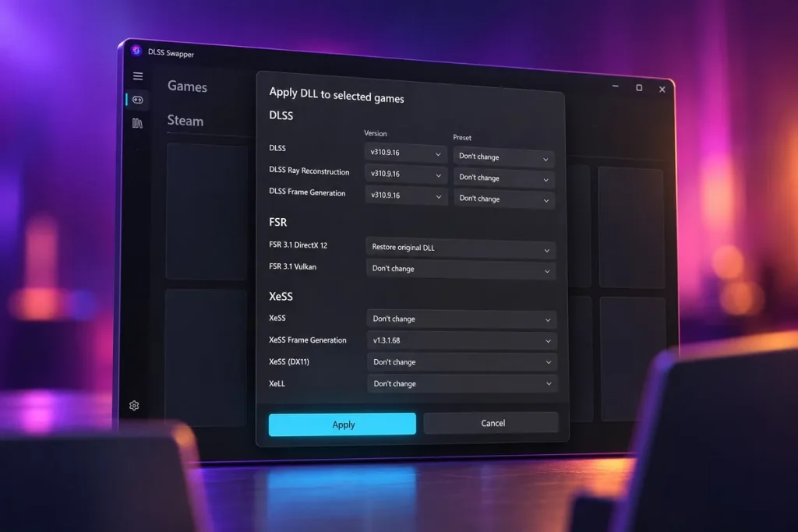Click the 'XeSS Frame Generation' label
Viewport: 798px width, 532px height.
coord(307,340)
